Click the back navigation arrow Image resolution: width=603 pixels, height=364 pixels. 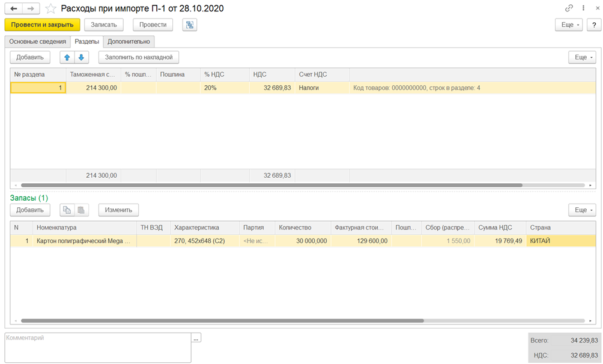click(14, 8)
